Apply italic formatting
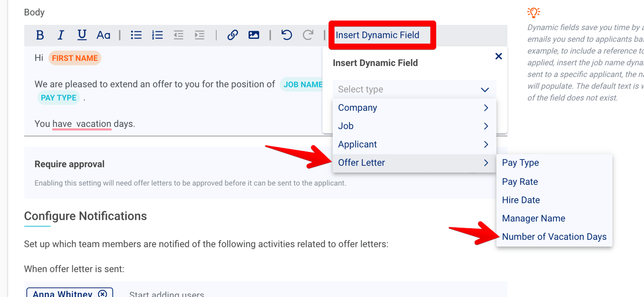The image size is (644, 297). [x=61, y=35]
